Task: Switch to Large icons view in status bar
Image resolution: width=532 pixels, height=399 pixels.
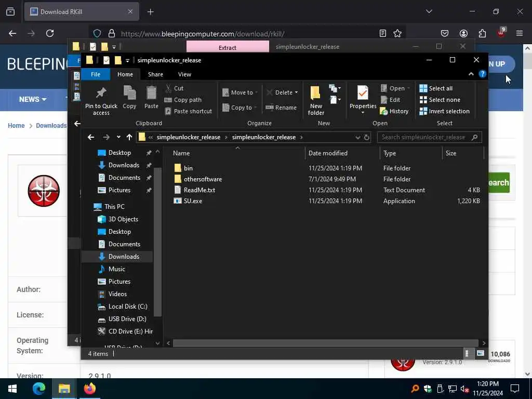Action: (x=481, y=353)
